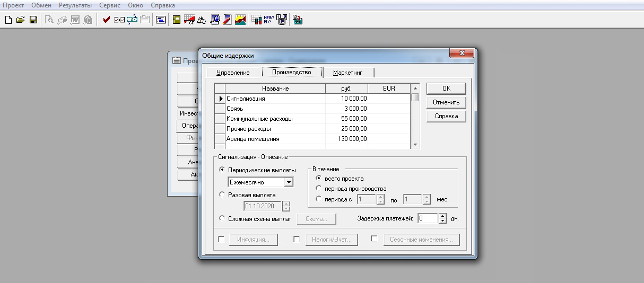Switch to the Управление tab

tap(233, 73)
